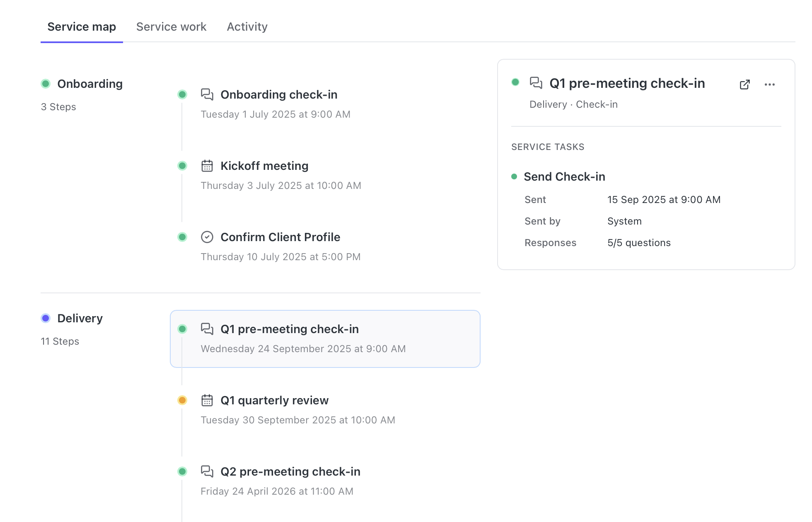Click '11 Steps' under Delivery
Image resolution: width=812 pixels, height=522 pixels.
coord(60,341)
